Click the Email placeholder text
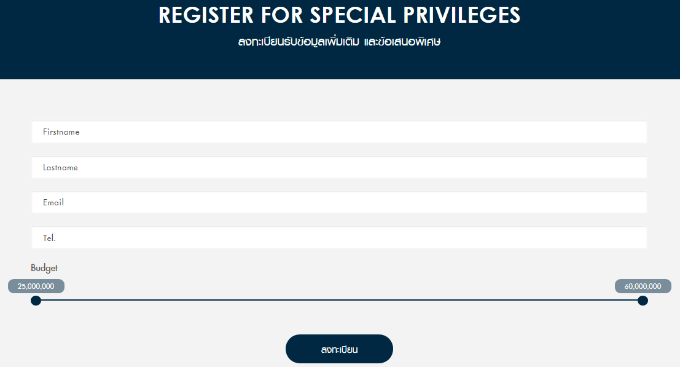The image size is (680, 367). coord(53,203)
